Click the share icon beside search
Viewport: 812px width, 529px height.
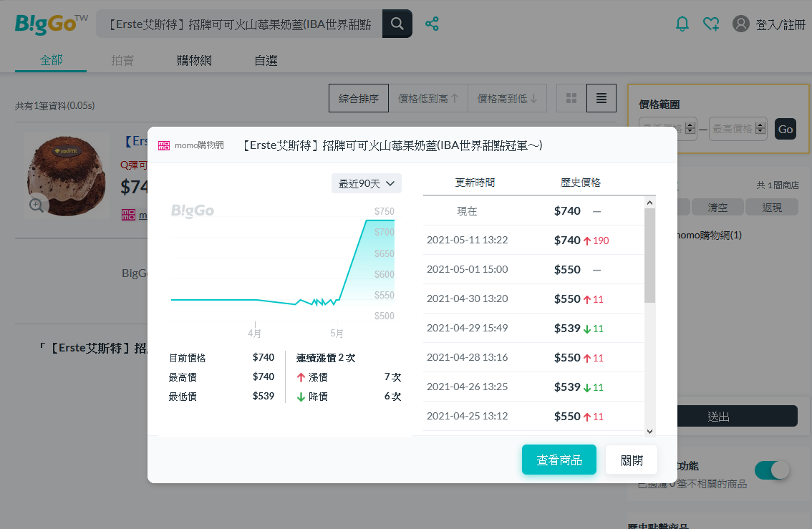432,24
